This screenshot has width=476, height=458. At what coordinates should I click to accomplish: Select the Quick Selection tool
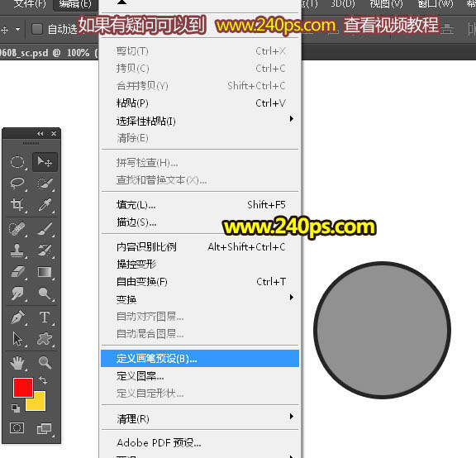point(45,184)
